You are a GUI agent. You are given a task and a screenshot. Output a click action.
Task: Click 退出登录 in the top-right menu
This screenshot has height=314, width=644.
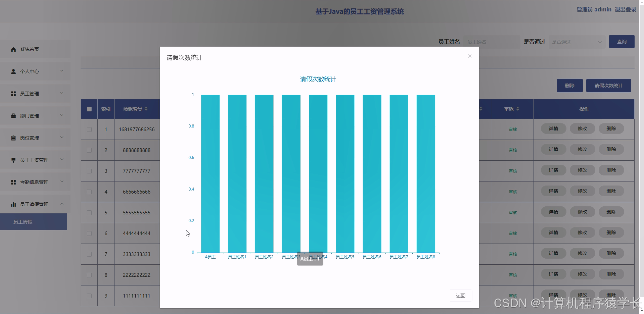point(625,9)
